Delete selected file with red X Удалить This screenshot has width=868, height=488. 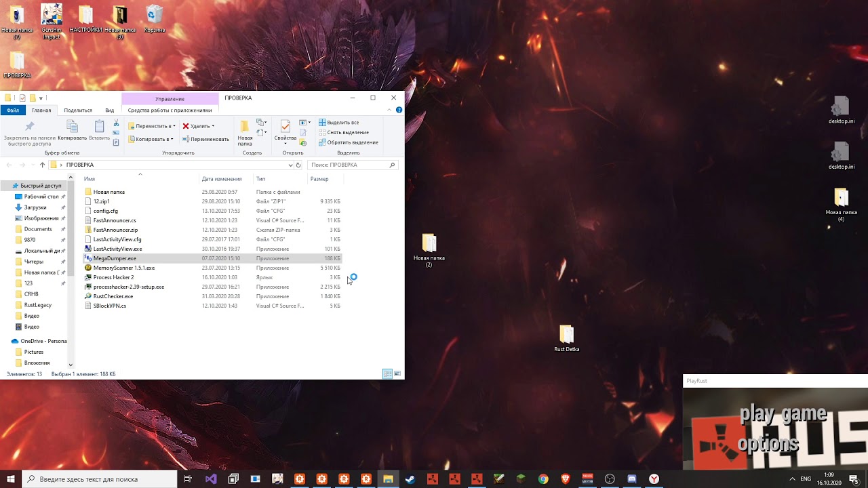tap(197, 126)
